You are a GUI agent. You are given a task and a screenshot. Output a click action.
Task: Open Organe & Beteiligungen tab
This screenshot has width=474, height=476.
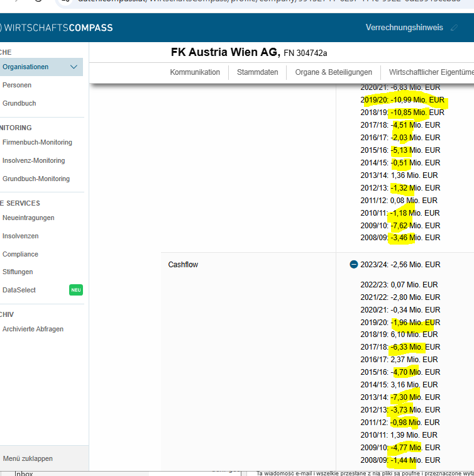pos(334,72)
